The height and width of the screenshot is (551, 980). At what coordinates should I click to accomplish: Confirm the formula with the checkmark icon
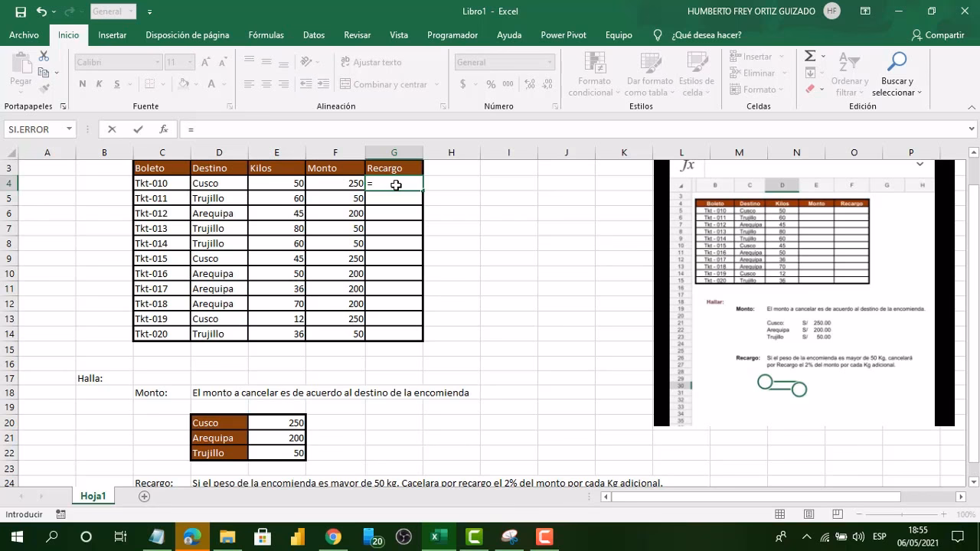click(x=138, y=129)
